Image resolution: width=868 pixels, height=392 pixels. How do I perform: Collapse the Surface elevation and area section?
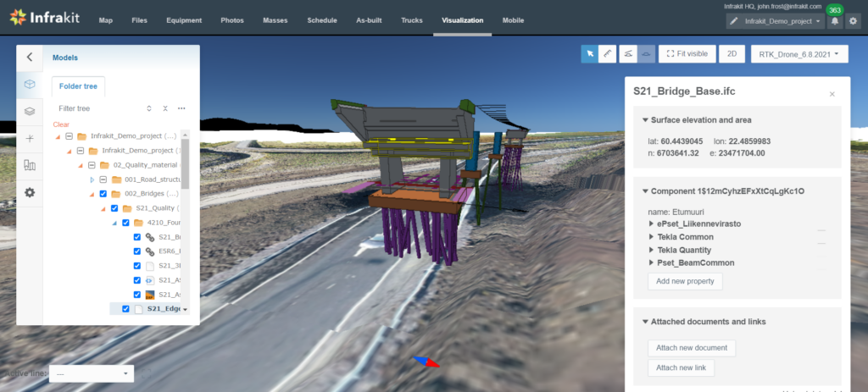point(646,120)
